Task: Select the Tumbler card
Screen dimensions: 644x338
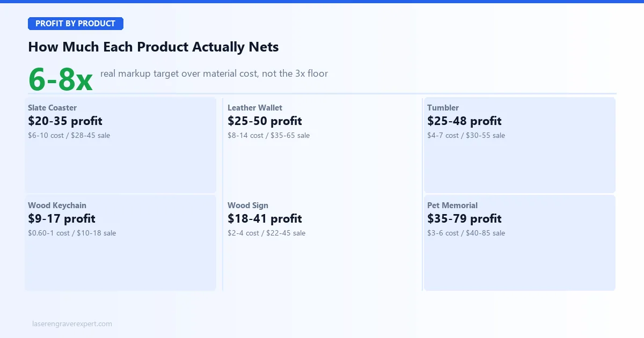Action: [x=519, y=145]
